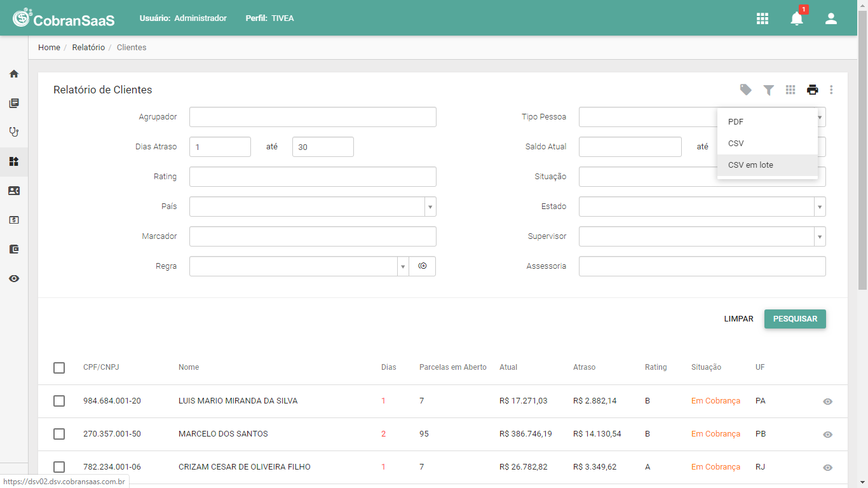Go to Home breadcrumb link
Screen dimensions: 868x488
click(x=49, y=48)
